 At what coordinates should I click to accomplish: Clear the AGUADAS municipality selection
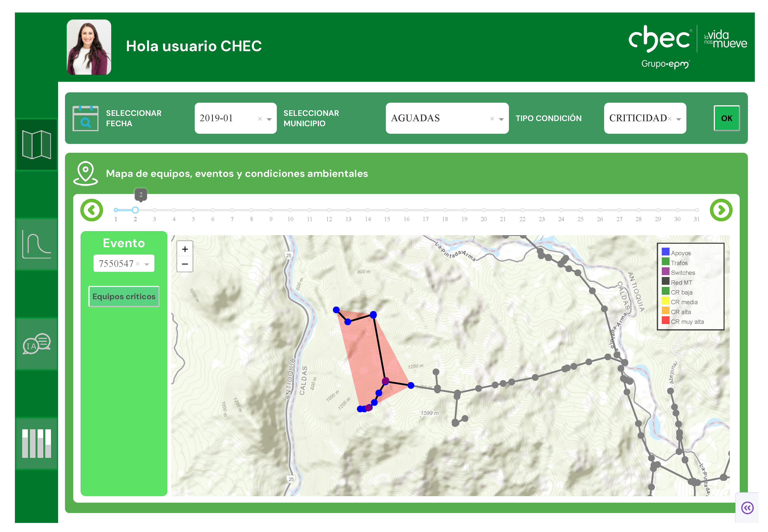pos(492,119)
